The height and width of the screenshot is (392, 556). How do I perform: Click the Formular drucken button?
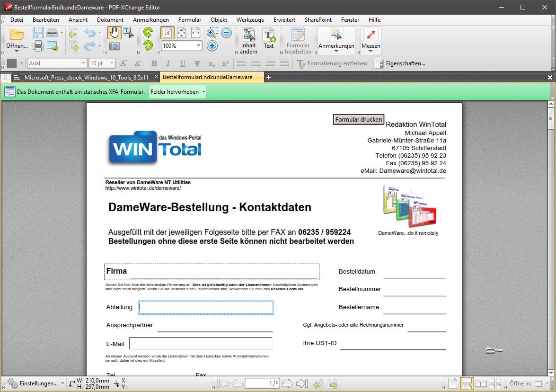tap(359, 120)
